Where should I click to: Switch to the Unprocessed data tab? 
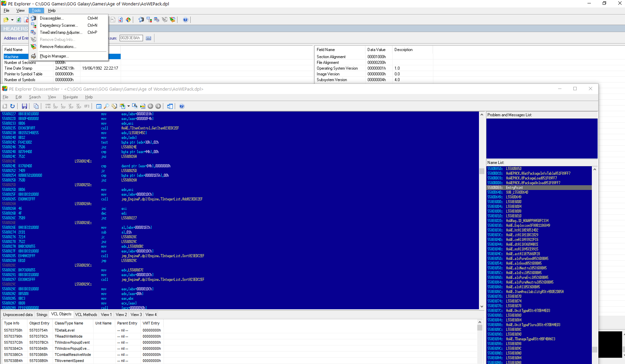pyautogui.click(x=18, y=315)
